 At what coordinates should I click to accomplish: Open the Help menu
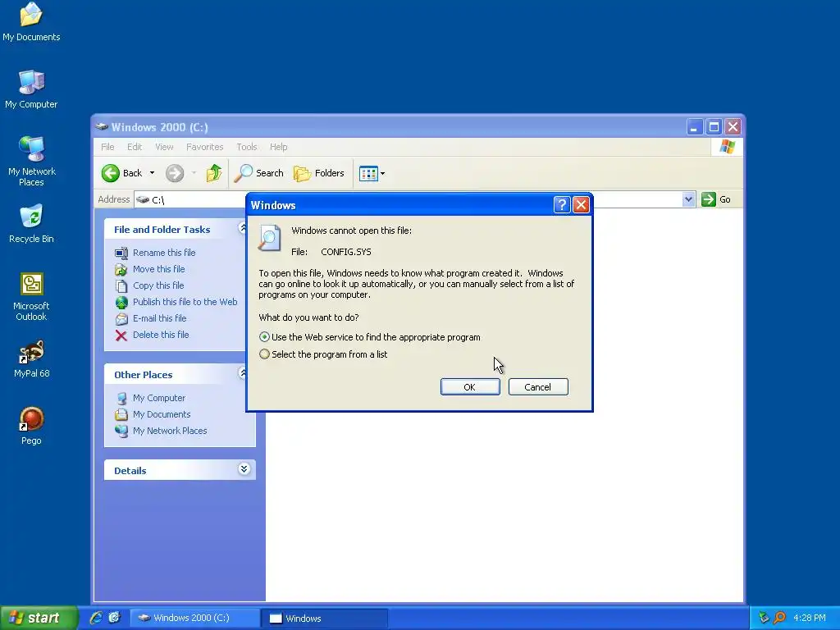(278, 147)
